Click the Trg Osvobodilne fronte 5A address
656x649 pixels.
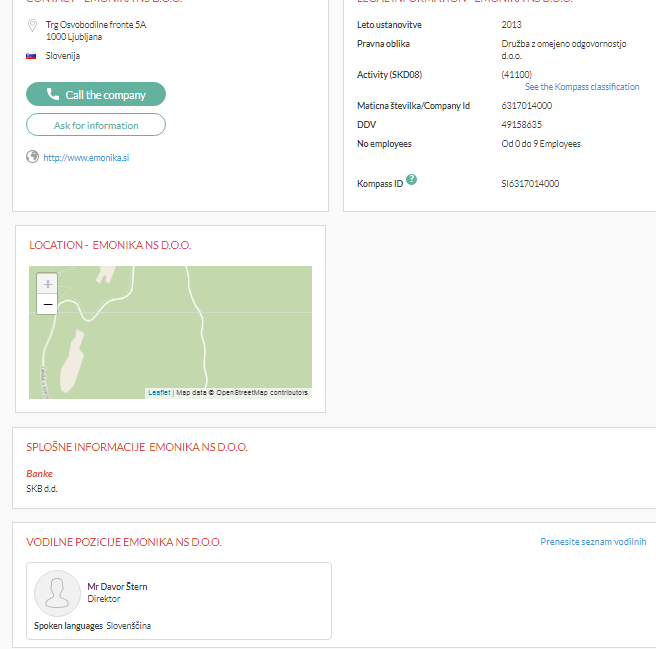coord(96,24)
